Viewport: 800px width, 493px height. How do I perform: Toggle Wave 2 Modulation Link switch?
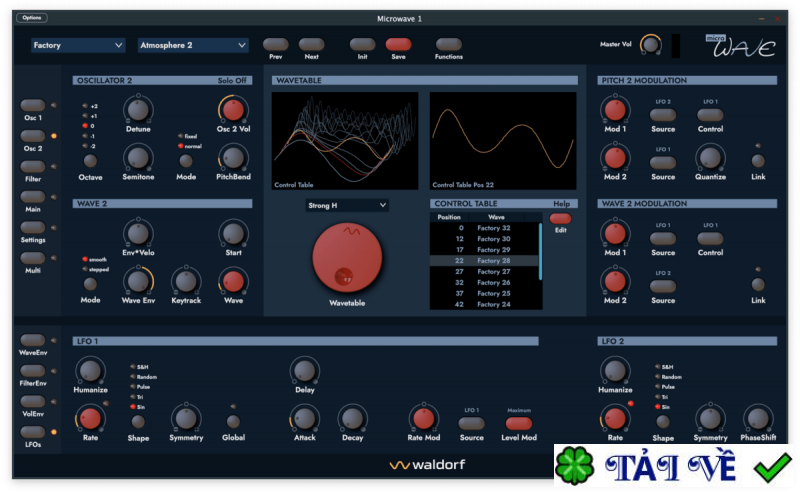pos(758,284)
